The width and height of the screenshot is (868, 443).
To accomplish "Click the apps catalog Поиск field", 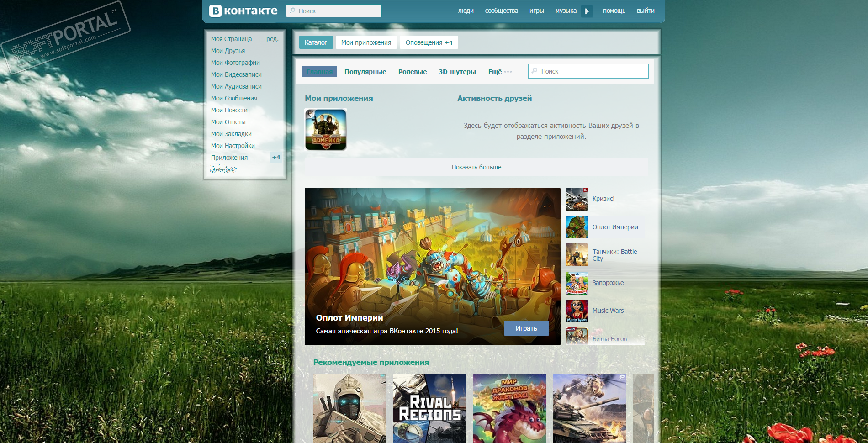I will click(x=588, y=71).
